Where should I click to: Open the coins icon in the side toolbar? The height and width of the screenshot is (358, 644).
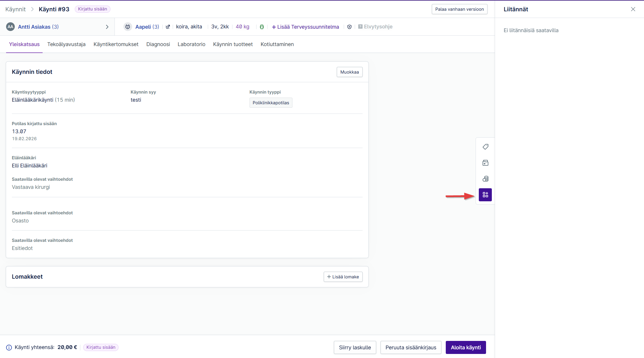tap(485, 179)
